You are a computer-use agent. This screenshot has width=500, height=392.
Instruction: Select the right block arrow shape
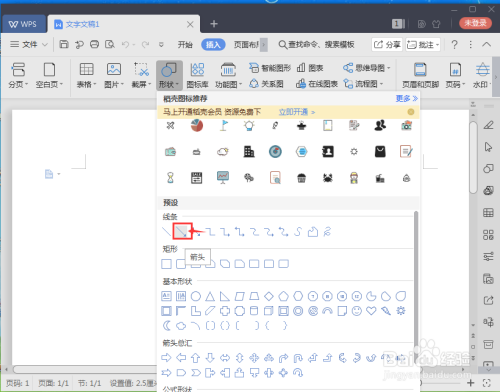166,358
